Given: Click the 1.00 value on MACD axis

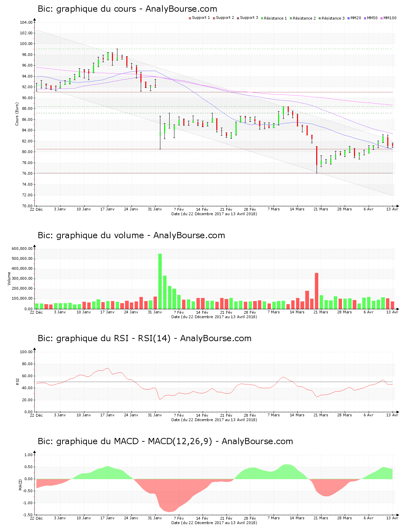Looking at the screenshot, I should coord(29,455).
